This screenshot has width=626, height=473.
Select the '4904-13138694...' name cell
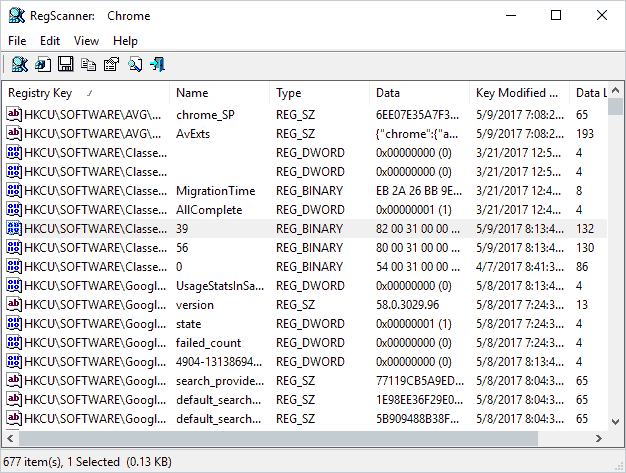pos(219,362)
